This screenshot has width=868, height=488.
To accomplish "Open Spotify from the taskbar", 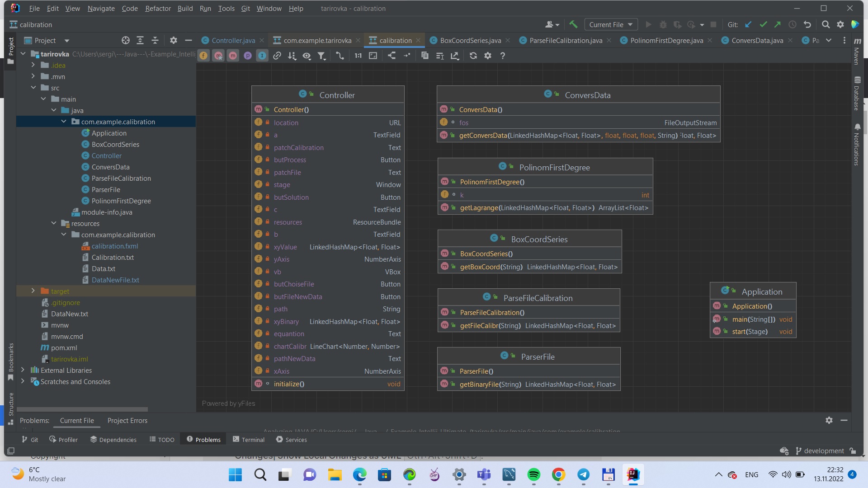I will point(533,474).
